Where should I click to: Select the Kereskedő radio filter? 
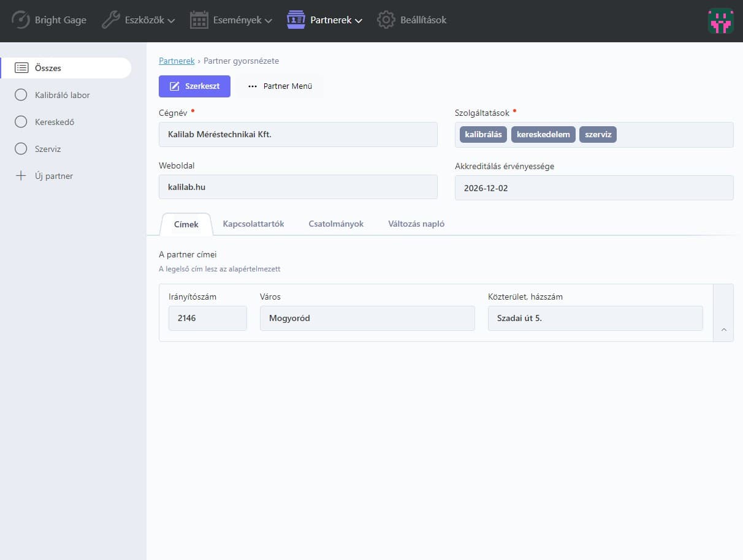21,122
